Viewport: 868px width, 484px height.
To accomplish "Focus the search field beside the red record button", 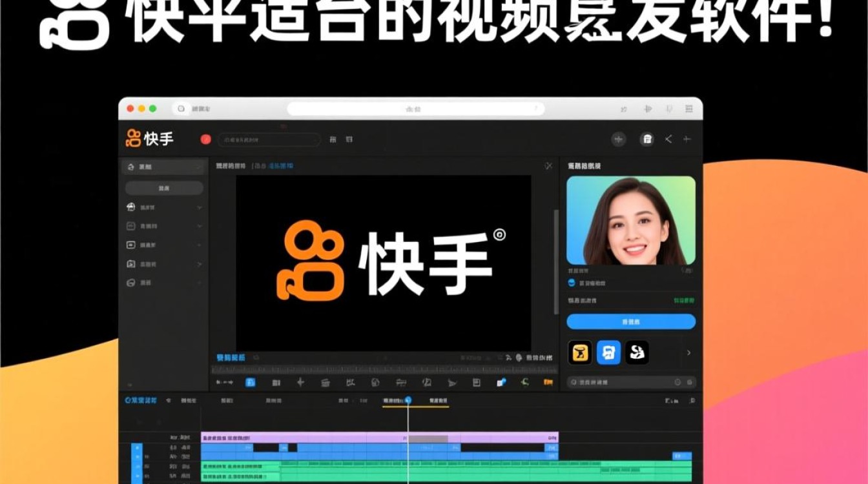I will point(269,139).
